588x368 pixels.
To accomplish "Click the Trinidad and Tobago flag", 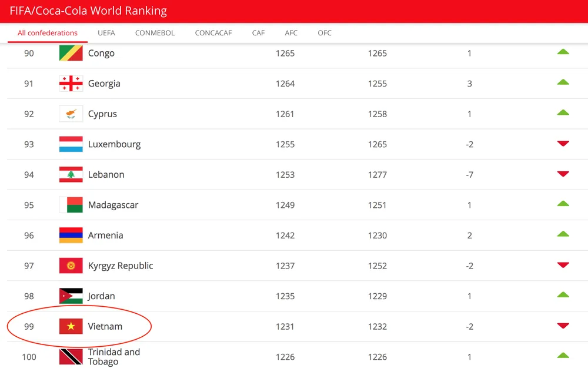I will pos(71,357).
